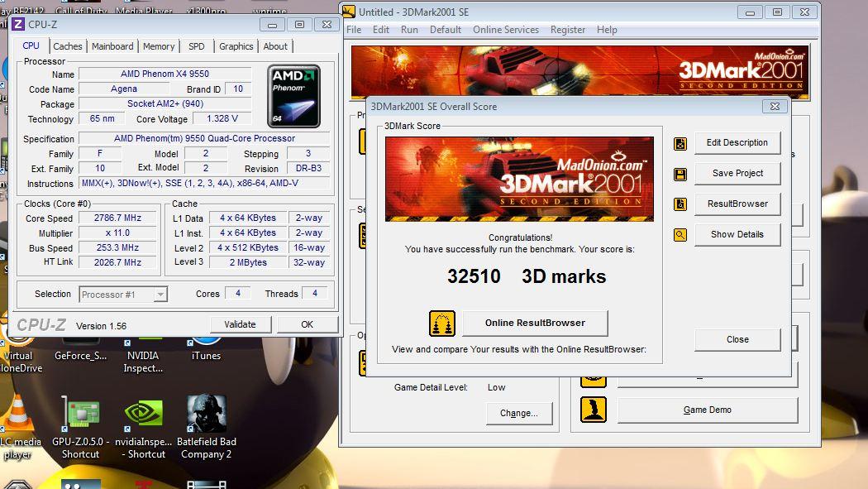Open the Default menu in 3DMark2001
The width and height of the screenshot is (868, 489).
[x=446, y=30]
